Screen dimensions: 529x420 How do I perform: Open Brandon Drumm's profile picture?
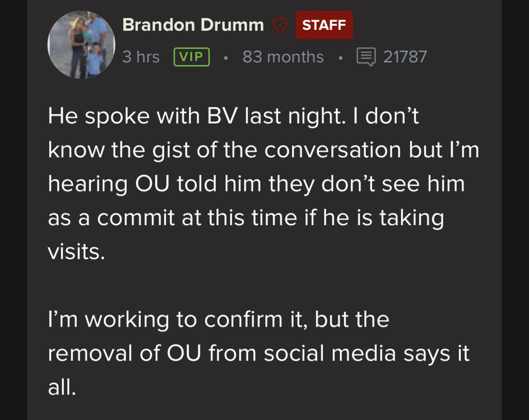point(81,45)
